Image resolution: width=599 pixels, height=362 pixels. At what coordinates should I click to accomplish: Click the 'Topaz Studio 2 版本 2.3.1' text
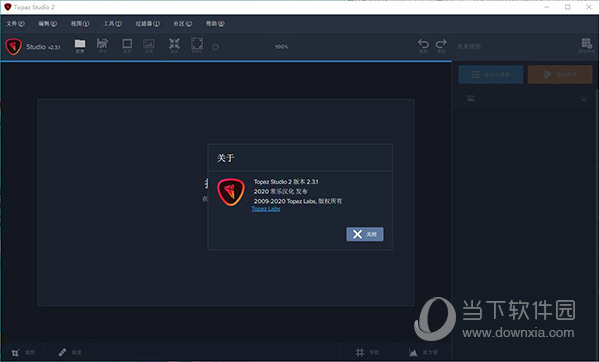(x=286, y=182)
